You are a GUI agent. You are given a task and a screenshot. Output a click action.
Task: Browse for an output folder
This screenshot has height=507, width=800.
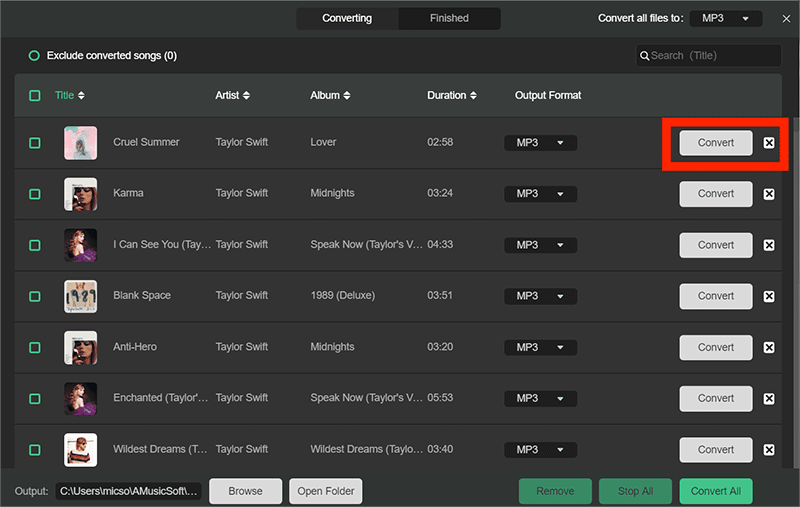pyautogui.click(x=245, y=491)
